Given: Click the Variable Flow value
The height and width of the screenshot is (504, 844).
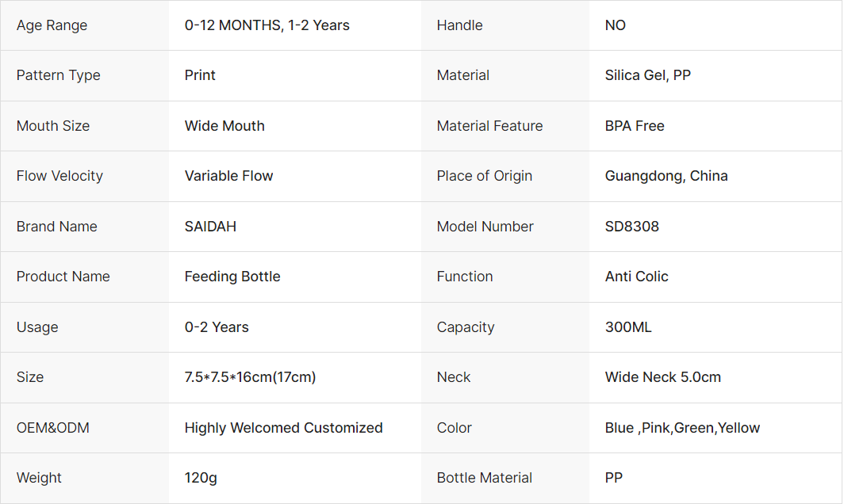Looking at the screenshot, I should [228, 176].
